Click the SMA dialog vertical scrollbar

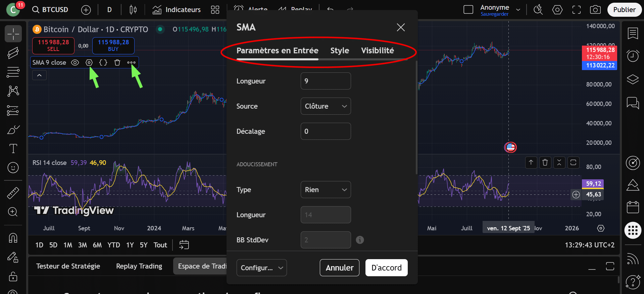coord(416,117)
